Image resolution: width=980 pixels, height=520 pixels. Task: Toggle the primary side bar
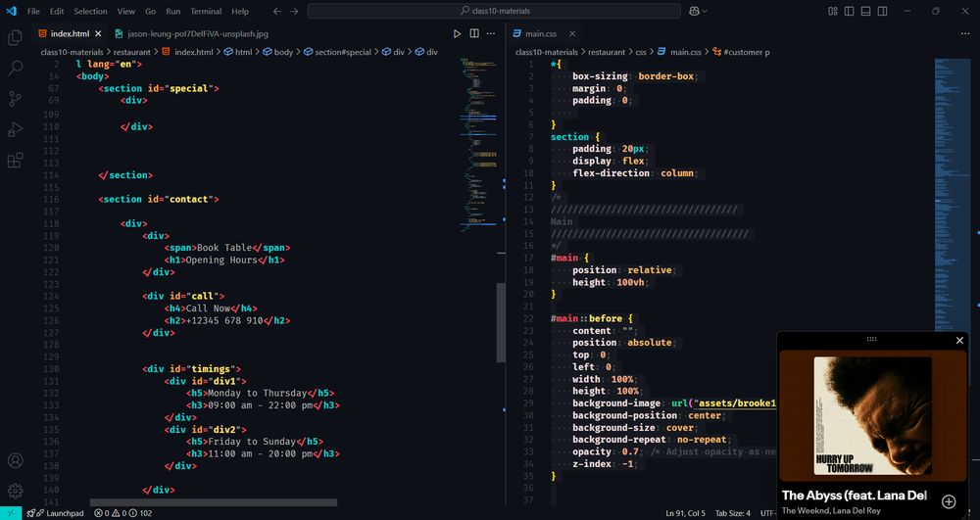coord(850,11)
